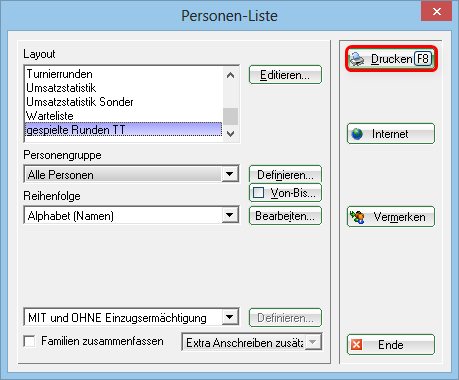459x380 pixels.
Task: Click the Vermerken people icon
Action: point(357,217)
